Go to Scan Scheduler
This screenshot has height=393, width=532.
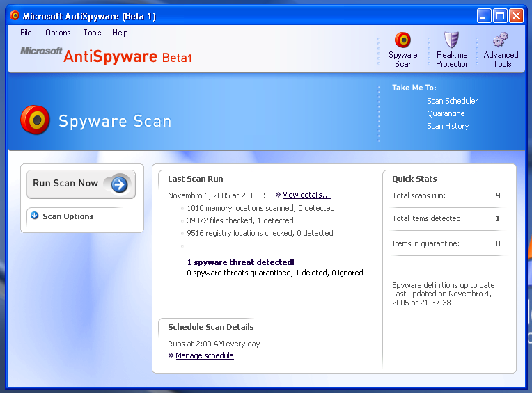(x=452, y=101)
